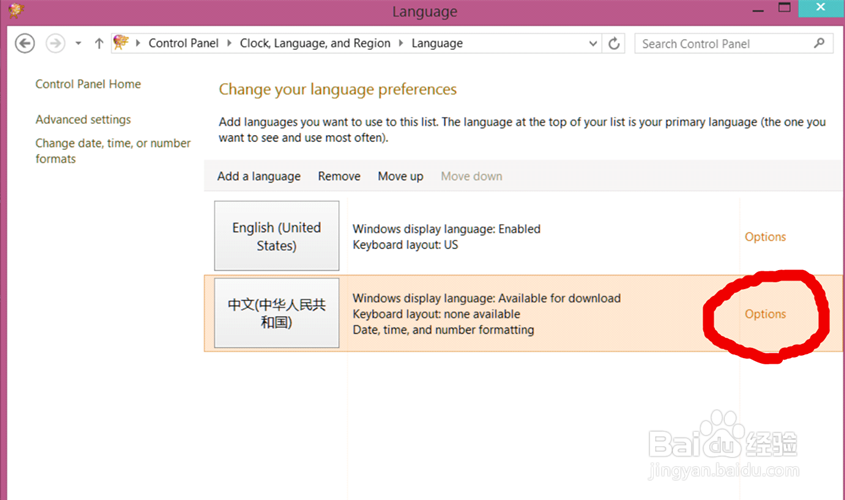Open Advanced settings link

point(83,119)
